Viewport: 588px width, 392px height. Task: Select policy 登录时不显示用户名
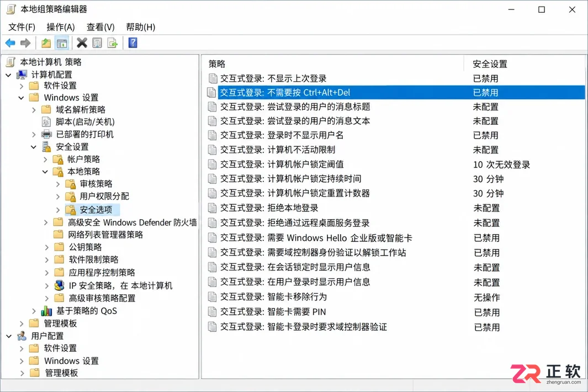click(282, 135)
